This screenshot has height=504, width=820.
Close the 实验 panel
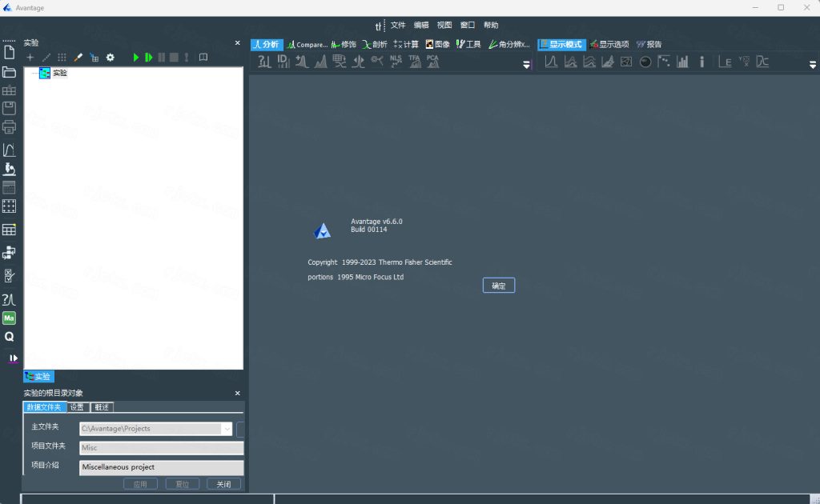click(x=237, y=43)
